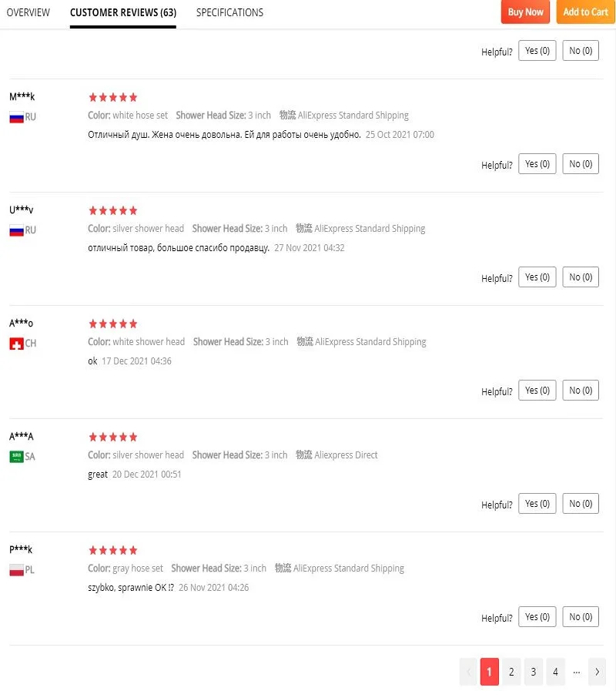Switch to the Specifications tab

pyautogui.click(x=229, y=12)
